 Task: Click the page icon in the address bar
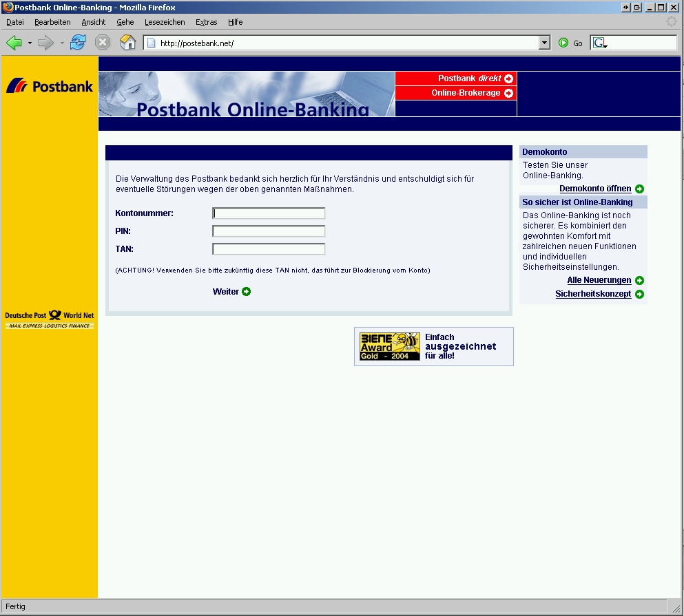(151, 43)
